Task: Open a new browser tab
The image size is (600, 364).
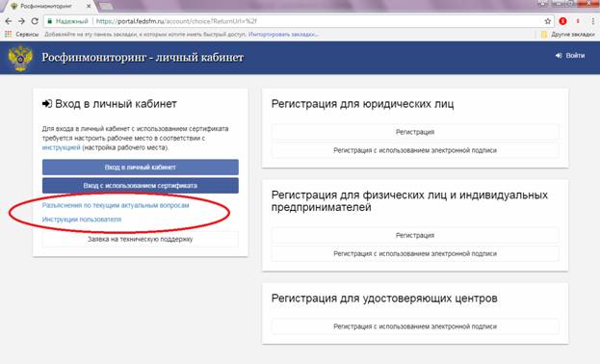Action: 106,6
